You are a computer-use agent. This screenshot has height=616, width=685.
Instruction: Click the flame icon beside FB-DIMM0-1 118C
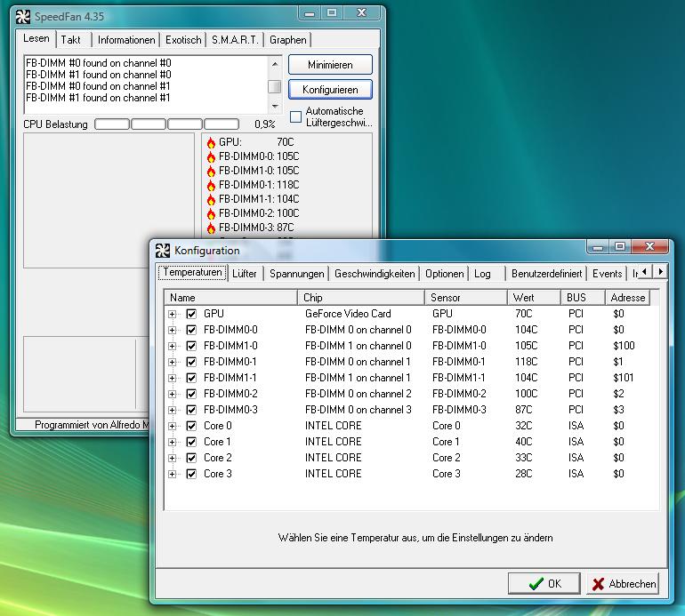tap(211, 185)
